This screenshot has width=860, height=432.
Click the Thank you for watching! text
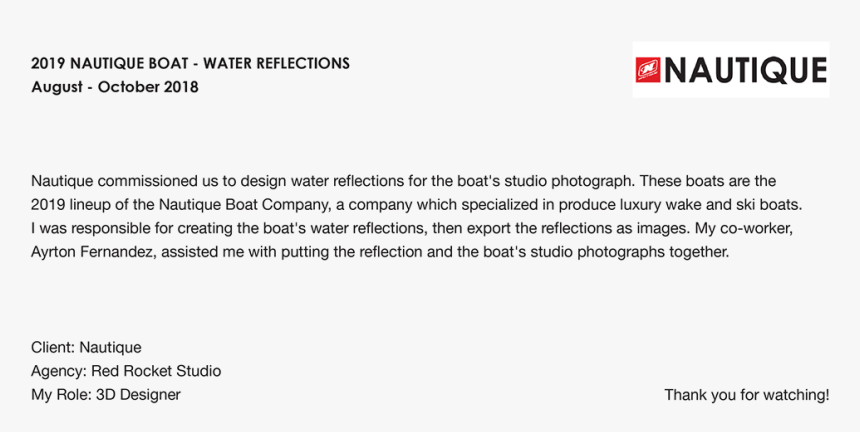[x=746, y=395]
